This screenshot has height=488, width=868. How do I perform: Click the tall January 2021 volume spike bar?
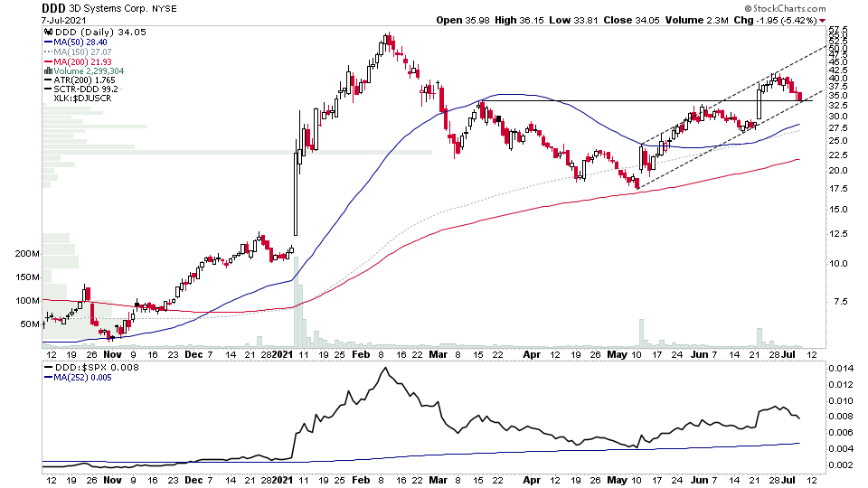[x=296, y=300]
